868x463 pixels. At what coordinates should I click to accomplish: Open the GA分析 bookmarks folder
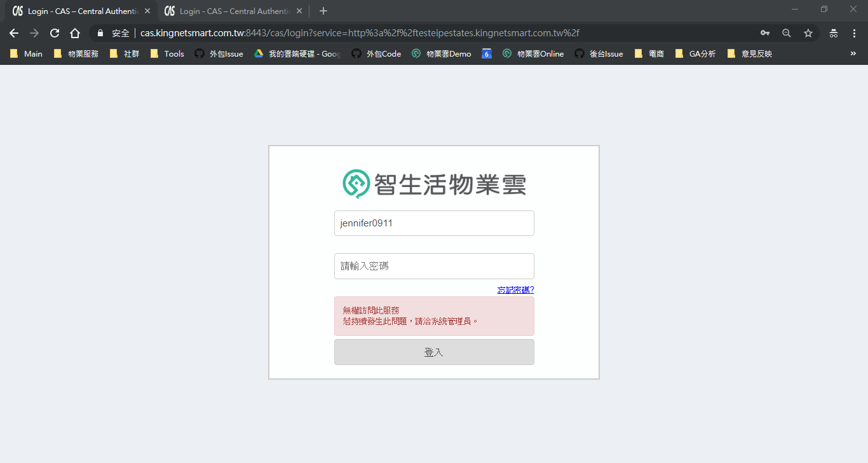[x=695, y=54]
